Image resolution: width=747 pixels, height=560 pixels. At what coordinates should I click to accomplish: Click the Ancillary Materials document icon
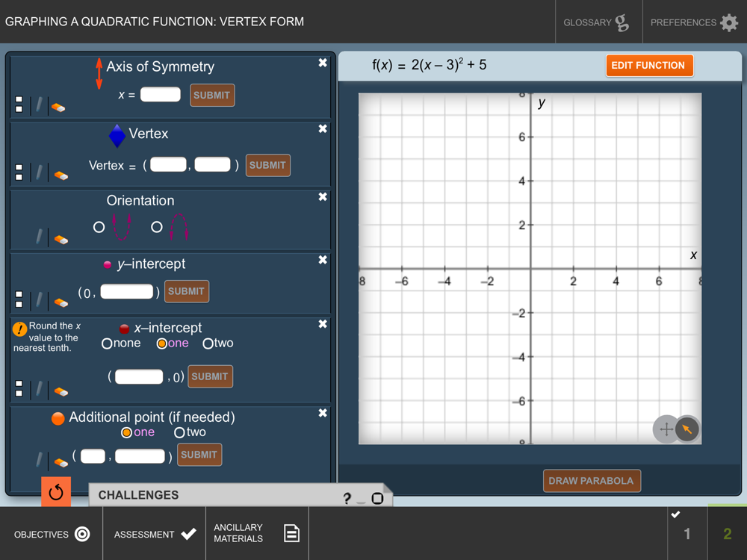(291, 533)
